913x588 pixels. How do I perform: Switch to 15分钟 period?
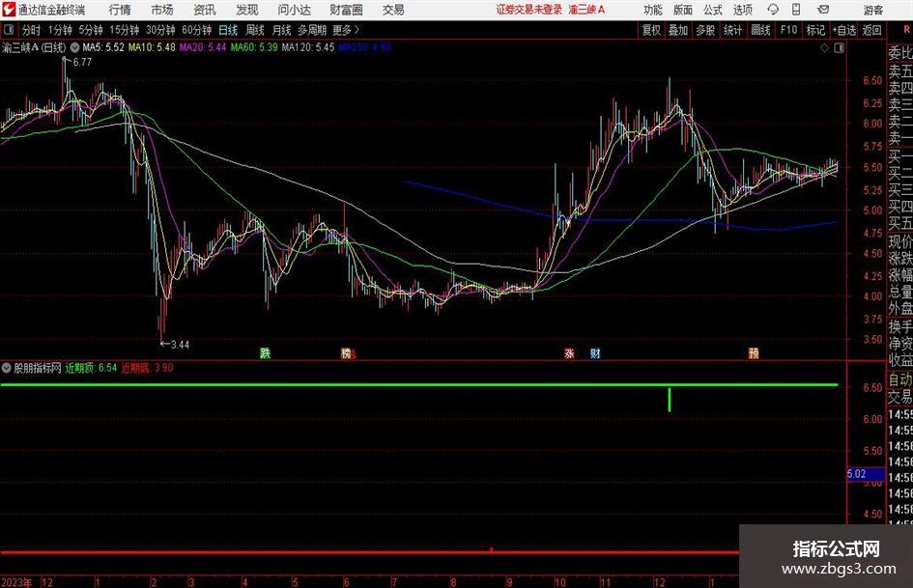coord(125,30)
